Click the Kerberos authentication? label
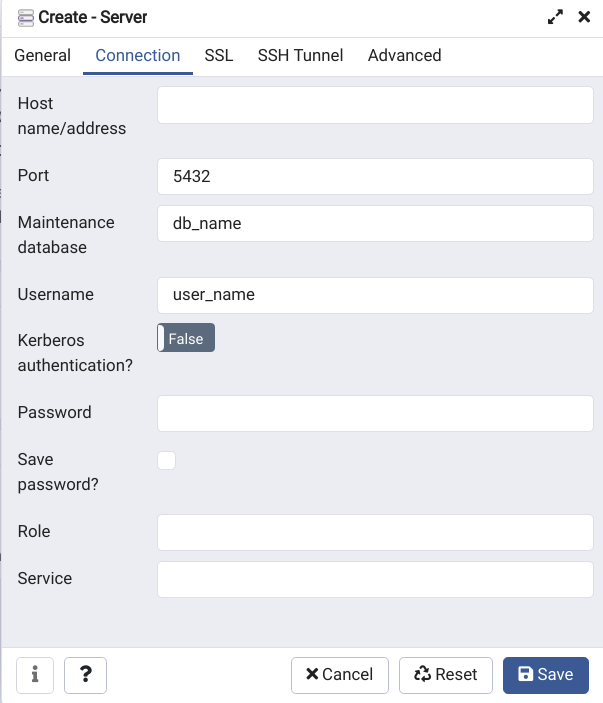The width and height of the screenshot is (603, 703). click(75, 353)
